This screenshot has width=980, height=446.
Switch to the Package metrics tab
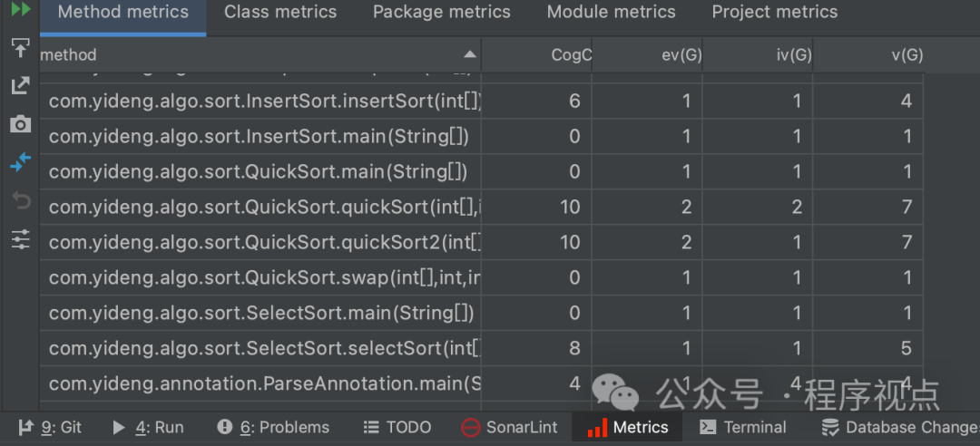442,13
